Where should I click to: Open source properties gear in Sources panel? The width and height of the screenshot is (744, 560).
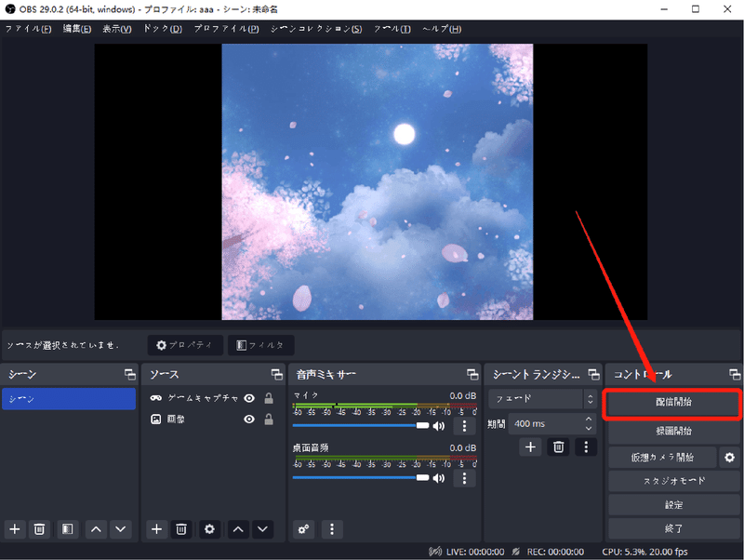(209, 529)
